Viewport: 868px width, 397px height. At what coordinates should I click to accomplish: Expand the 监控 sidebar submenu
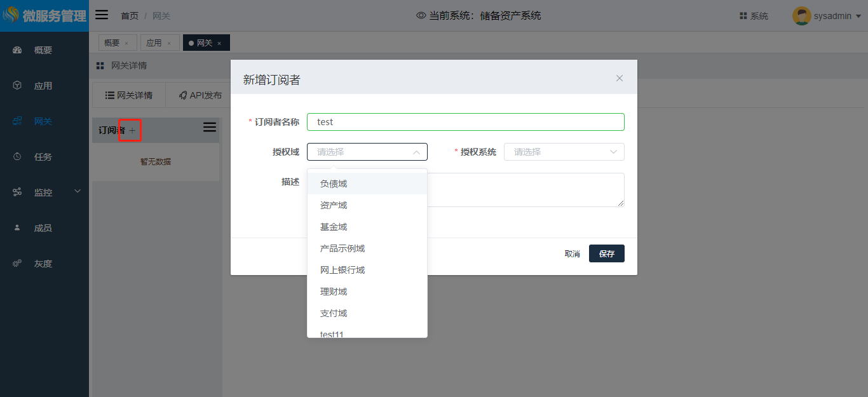click(x=78, y=191)
